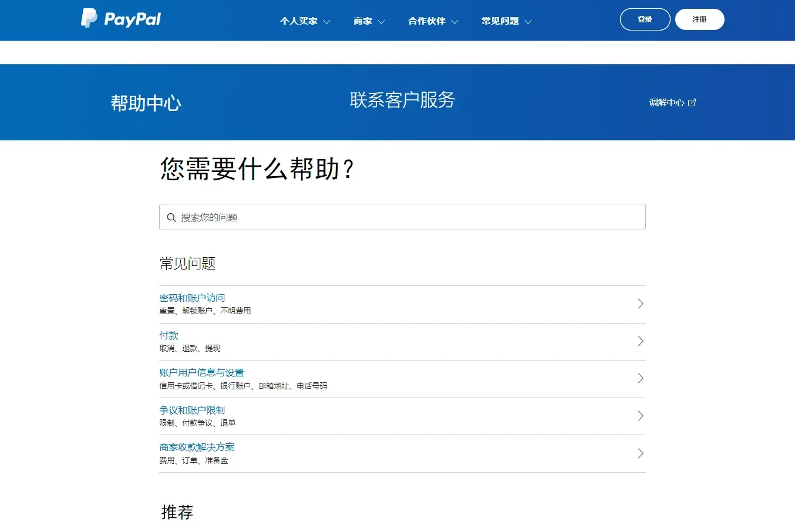Image resolution: width=795 pixels, height=532 pixels.
Task: Click the PayPal logo in header
Action: [121, 19]
